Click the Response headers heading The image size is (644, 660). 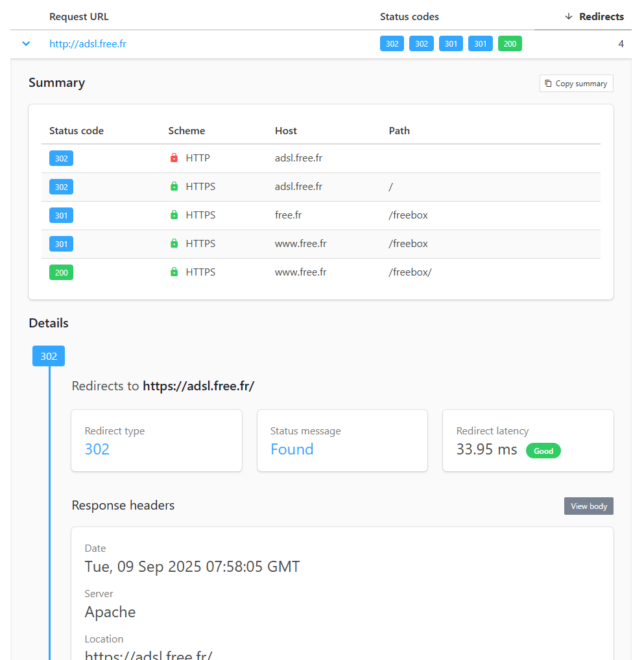click(x=123, y=505)
